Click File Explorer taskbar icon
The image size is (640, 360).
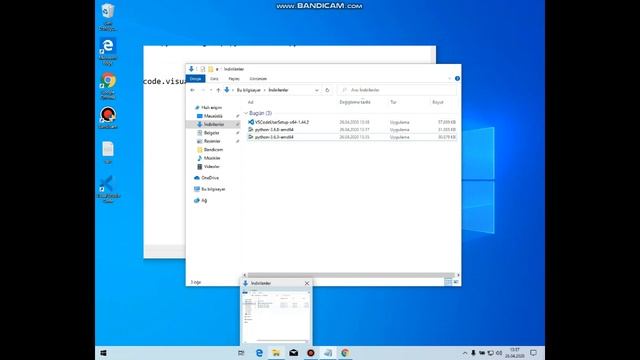tap(276, 353)
